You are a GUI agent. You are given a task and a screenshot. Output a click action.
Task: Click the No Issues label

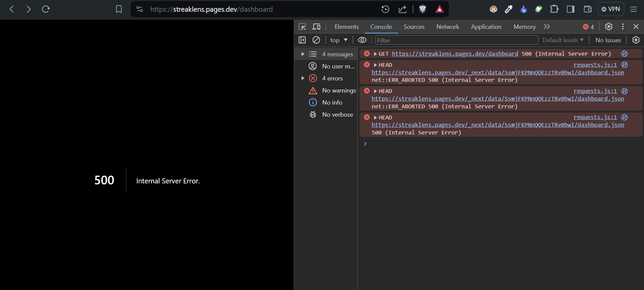[x=608, y=40]
